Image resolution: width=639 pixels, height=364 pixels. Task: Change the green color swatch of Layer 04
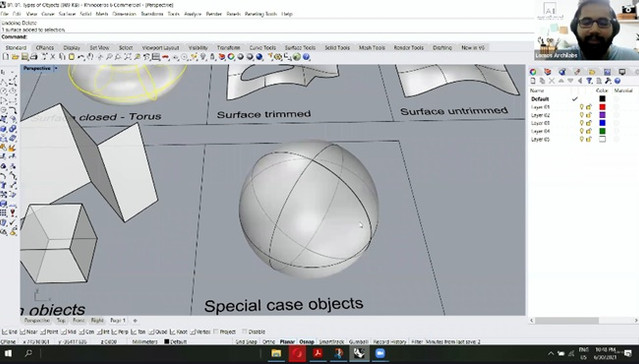click(x=602, y=131)
